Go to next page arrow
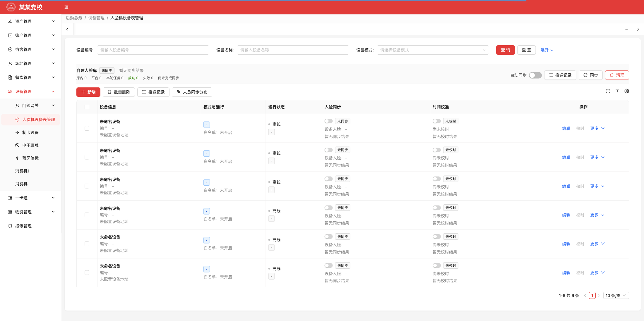 [599, 296]
